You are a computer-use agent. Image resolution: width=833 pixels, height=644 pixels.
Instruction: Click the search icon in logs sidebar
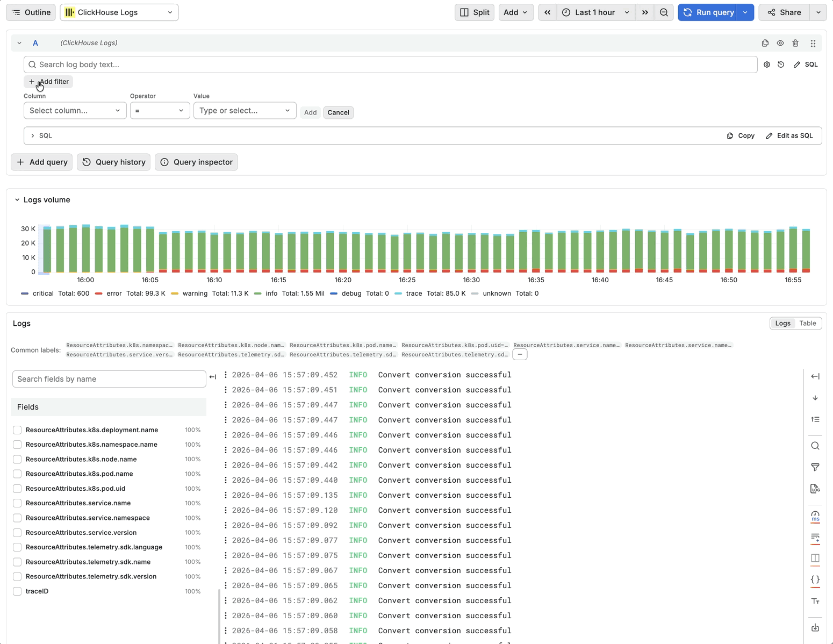pos(815,446)
